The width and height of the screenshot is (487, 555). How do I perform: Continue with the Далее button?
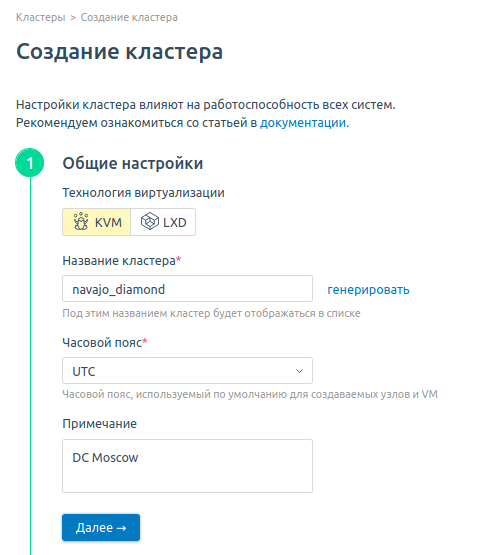(101, 527)
